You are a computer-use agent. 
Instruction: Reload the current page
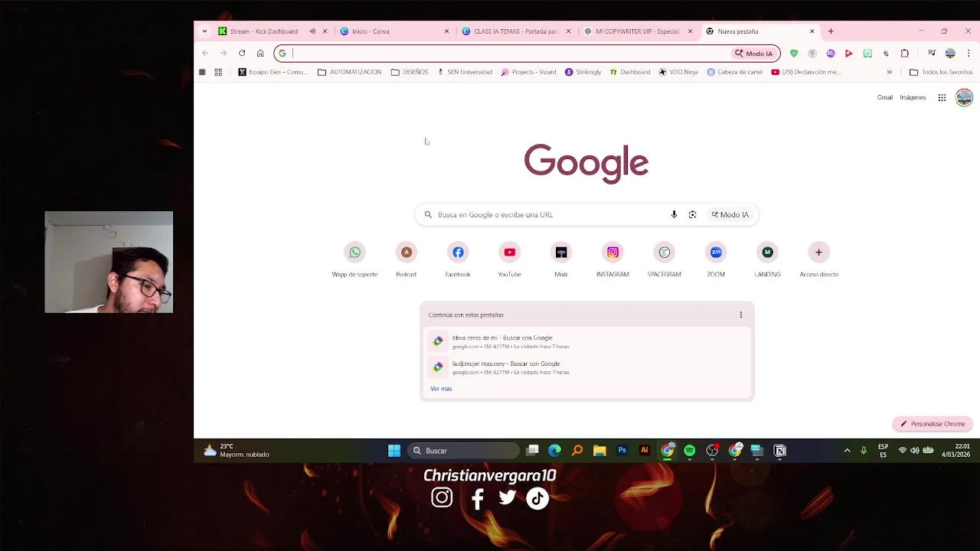pyautogui.click(x=242, y=54)
